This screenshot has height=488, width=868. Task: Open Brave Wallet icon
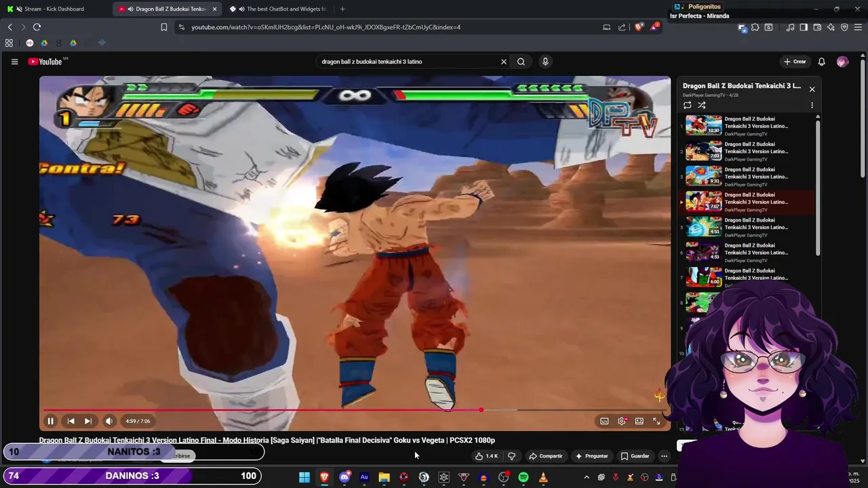coord(817,27)
